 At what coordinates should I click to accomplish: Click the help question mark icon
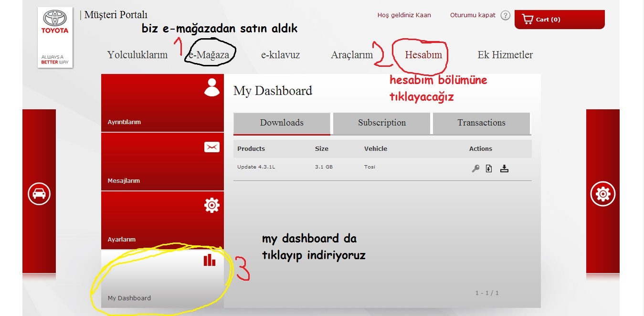point(506,16)
